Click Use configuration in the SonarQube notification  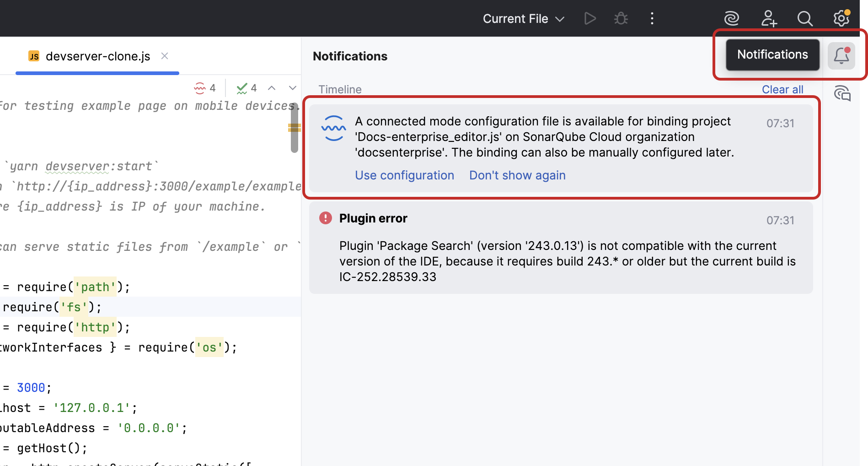[404, 175]
